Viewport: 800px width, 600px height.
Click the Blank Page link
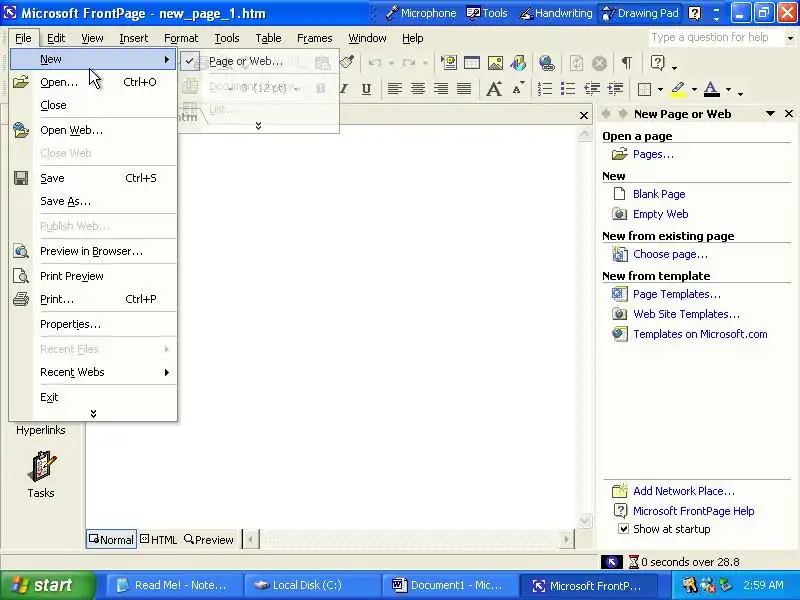pyautogui.click(x=659, y=194)
